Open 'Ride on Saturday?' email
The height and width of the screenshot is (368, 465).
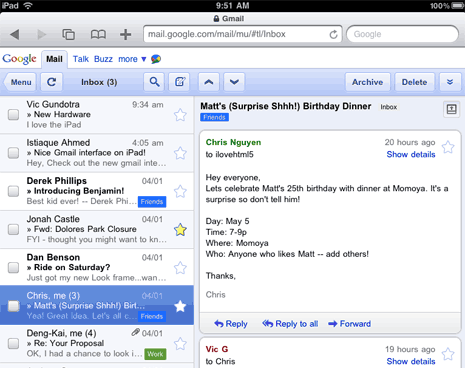coord(97,268)
